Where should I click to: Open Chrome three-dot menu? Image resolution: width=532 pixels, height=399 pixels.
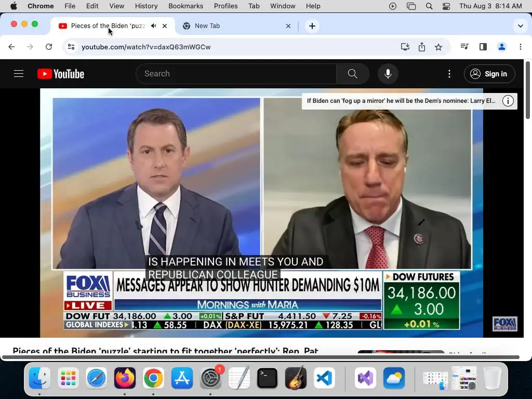pyautogui.click(x=521, y=47)
